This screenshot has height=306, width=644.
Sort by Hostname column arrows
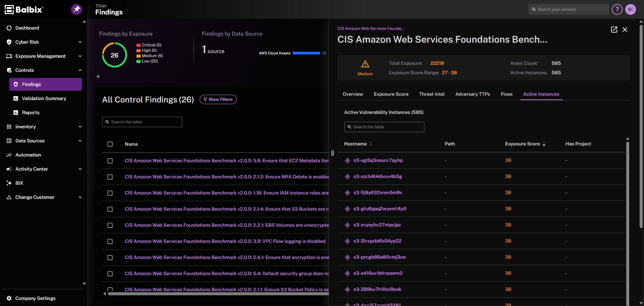pyautogui.click(x=371, y=144)
